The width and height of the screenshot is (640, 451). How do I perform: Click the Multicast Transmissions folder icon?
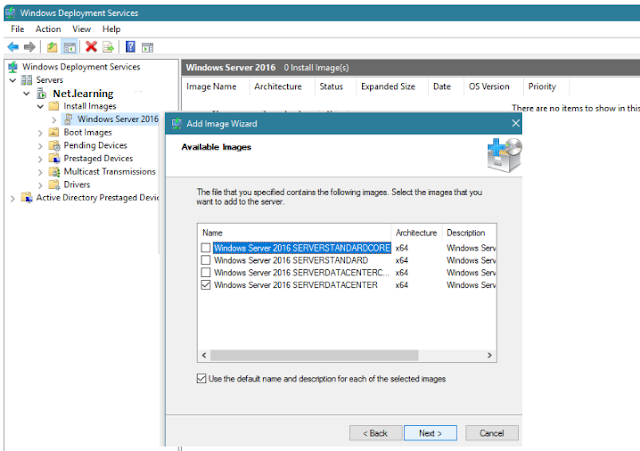(x=54, y=171)
